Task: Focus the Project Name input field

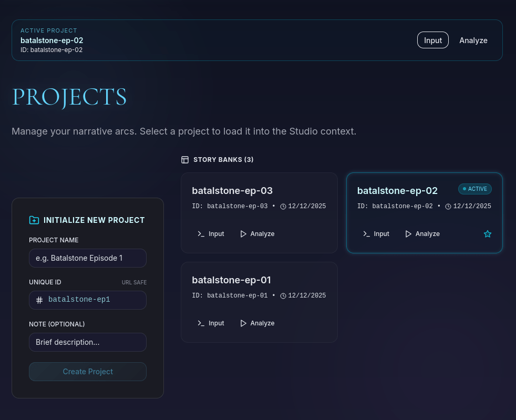Action: [88, 258]
